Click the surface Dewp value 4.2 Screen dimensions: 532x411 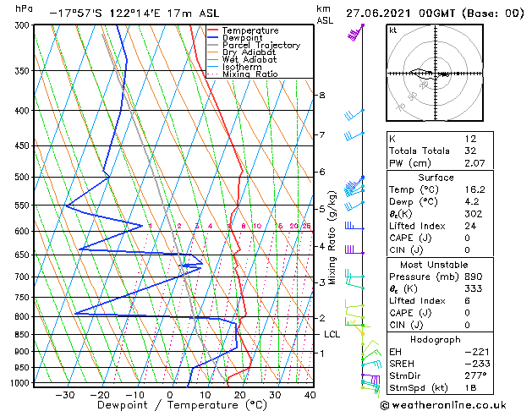(x=472, y=201)
